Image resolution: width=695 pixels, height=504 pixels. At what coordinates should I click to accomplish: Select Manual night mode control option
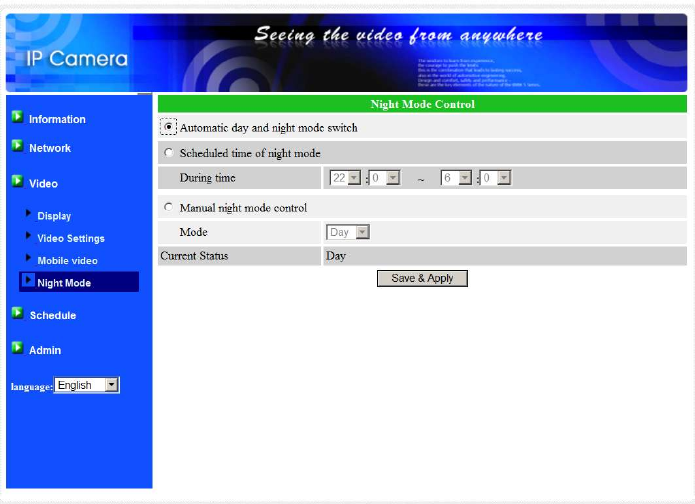[x=168, y=207]
